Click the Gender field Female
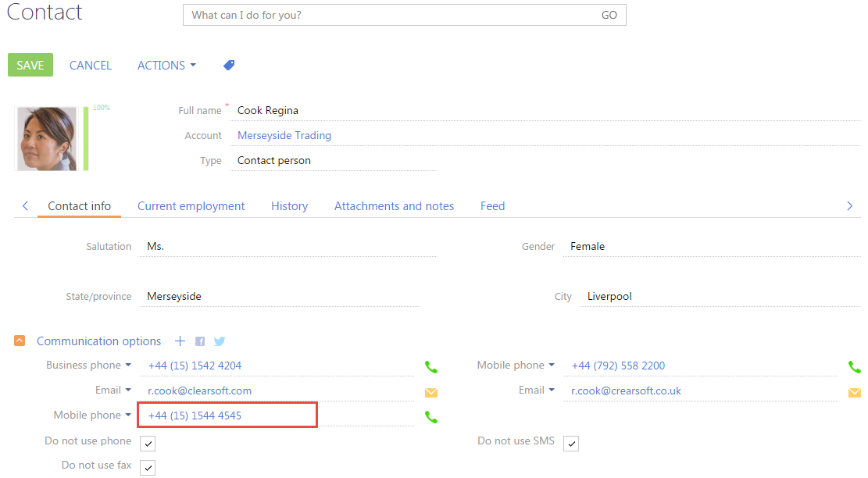The height and width of the screenshot is (478, 868). pos(711,246)
